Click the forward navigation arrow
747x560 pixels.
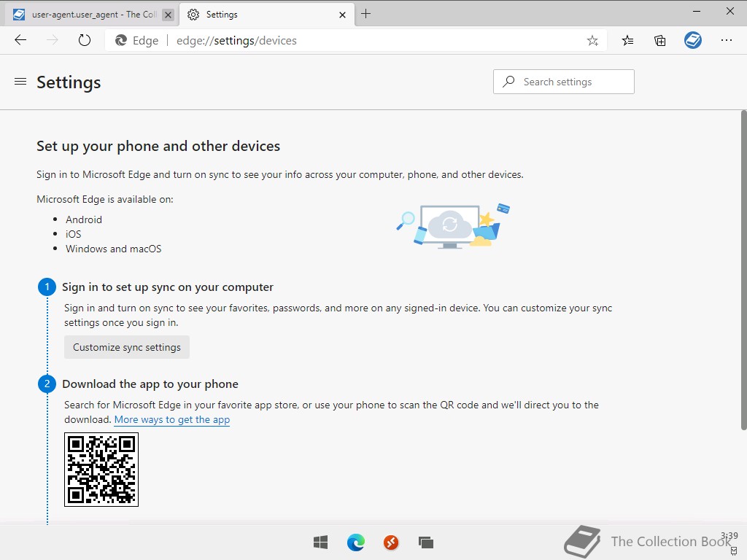53,40
